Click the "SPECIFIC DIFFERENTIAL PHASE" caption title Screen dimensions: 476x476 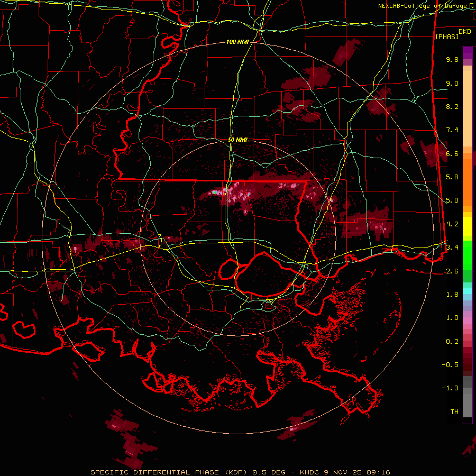click(154, 472)
